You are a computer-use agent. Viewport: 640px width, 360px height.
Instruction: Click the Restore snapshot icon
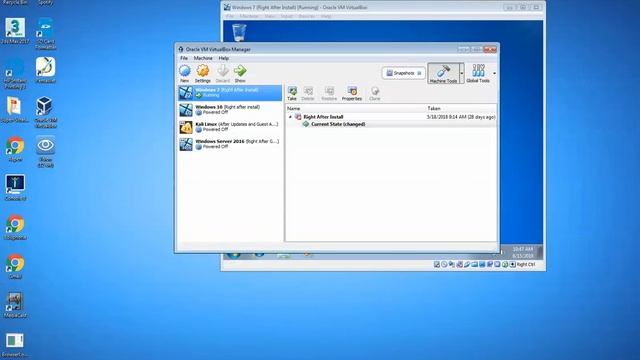coord(329,91)
